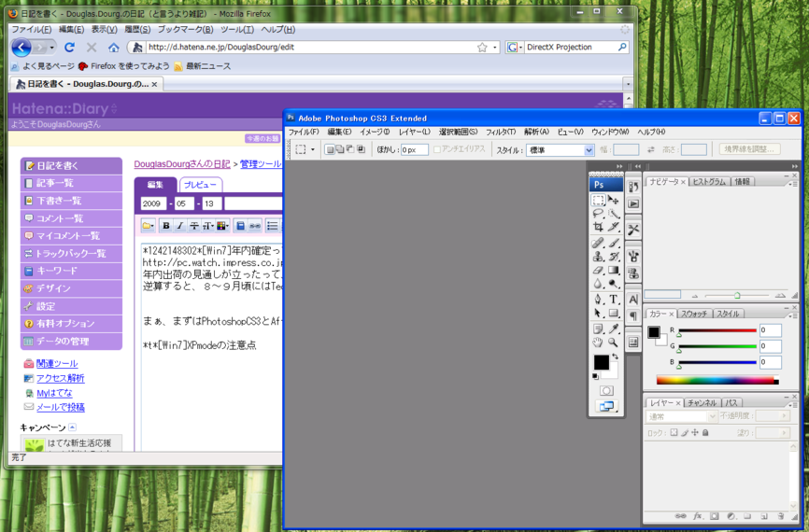The height and width of the screenshot is (532, 809).
Task: Open the marquee tool preset picker arrow
Action: pos(313,150)
